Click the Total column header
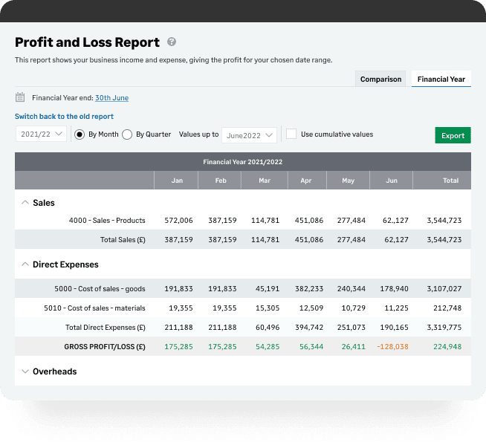The image size is (486, 448). click(450, 181)
